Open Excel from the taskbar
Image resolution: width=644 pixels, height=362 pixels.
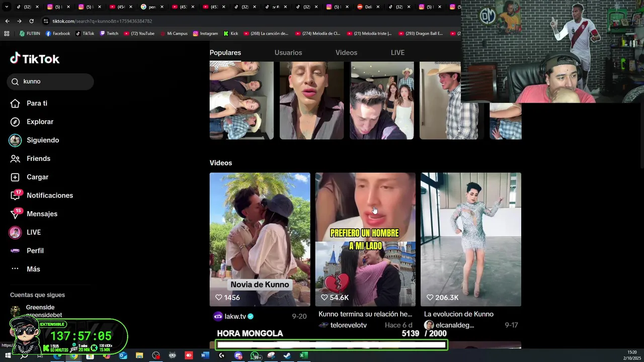click(x=303, y=355)
